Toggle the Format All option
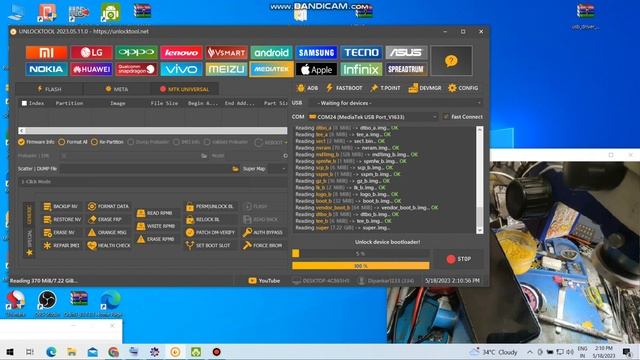This screenshot has width=640, height=360. click(73, 142)
